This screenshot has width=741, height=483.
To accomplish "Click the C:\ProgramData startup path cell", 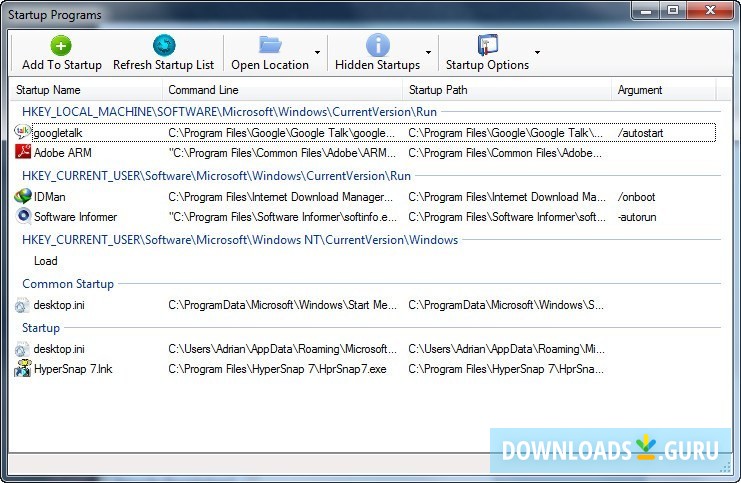I will pyautogui.click(x=506, y=305).
